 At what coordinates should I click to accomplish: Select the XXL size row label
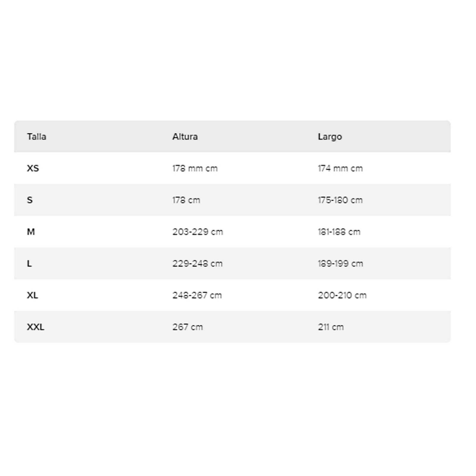point(36,327)
